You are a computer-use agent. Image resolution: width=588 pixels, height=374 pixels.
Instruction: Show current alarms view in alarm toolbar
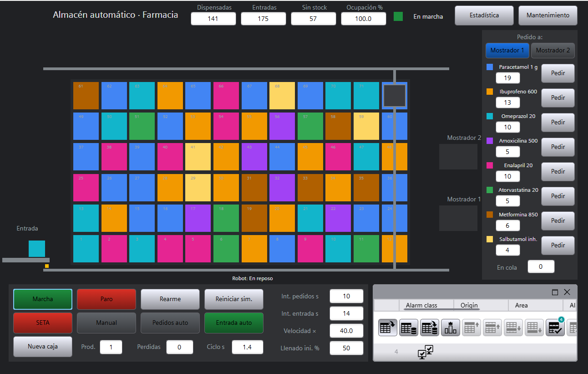click(388, 328)
